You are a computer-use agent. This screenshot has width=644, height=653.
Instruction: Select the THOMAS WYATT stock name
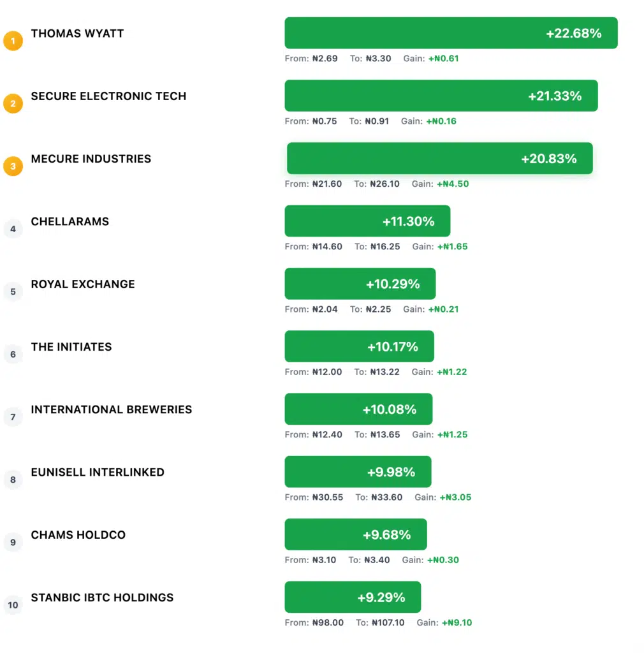pyautogui.click(x=77, y=33)
